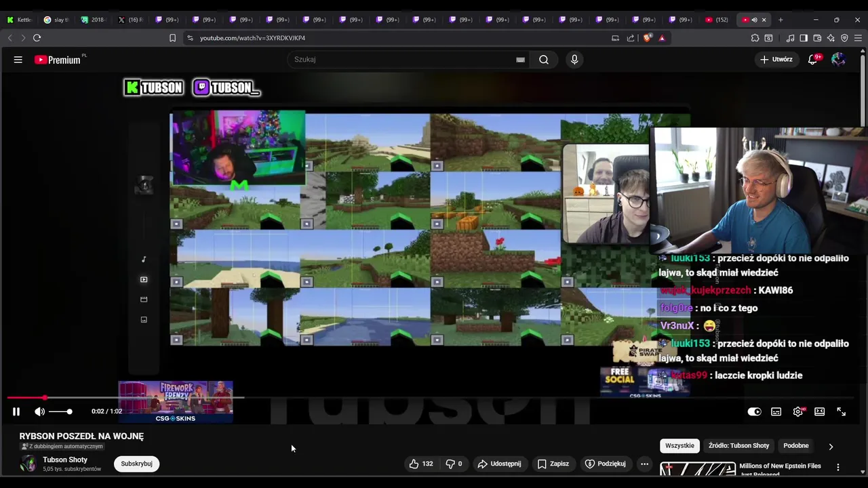
Task: Click the Podziękuj thanks button
Action: (x=605, y=464)
